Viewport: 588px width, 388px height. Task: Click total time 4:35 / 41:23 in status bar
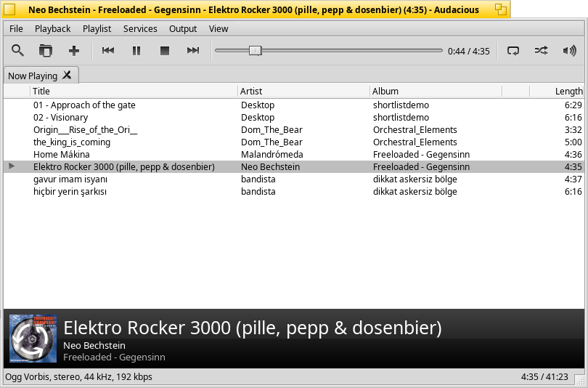(544, 377)
